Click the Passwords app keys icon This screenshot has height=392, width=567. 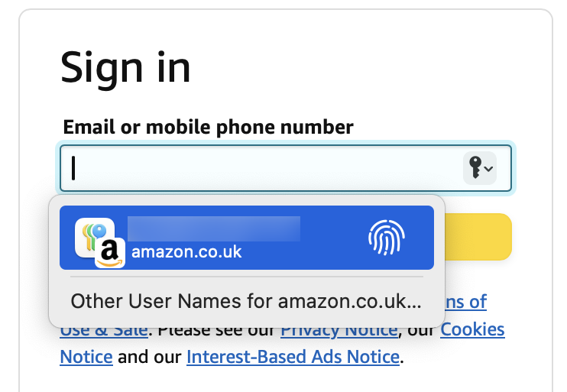point(94,236)
